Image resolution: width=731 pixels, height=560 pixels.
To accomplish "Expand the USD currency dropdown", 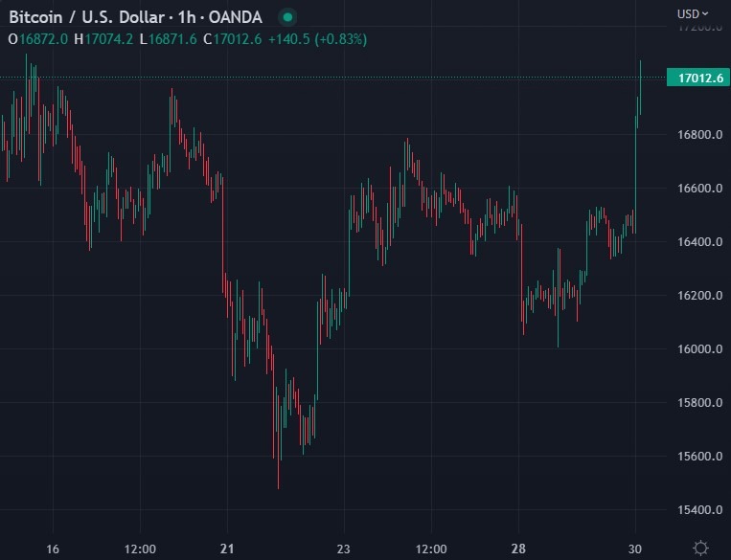I will pyautogui.click(x=693, y=13).
